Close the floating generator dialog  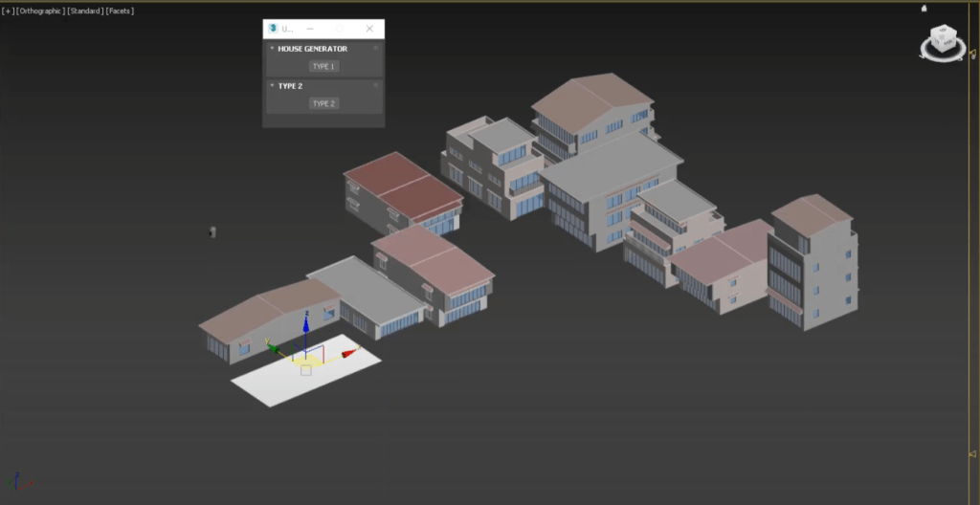coord(369,29)
